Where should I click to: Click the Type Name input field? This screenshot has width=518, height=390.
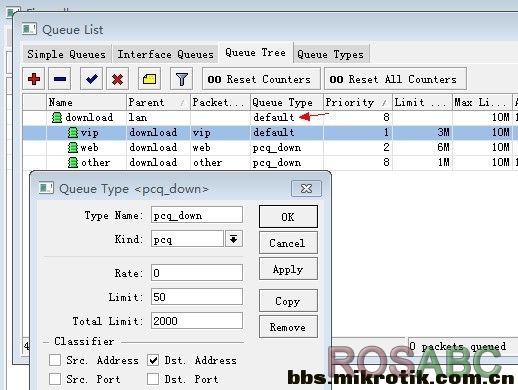pyautogui.click(x=197, y=215)
